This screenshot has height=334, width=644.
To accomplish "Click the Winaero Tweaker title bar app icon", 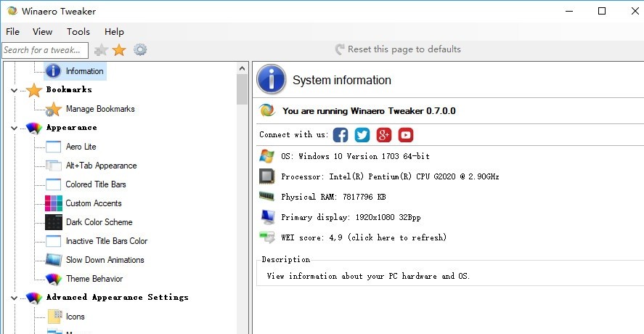I will click(12, 11).
